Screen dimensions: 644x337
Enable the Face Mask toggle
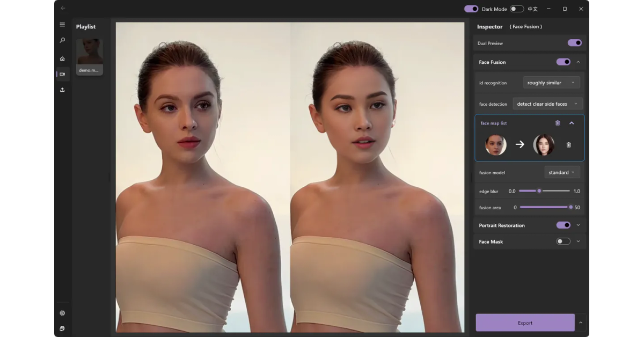(x=563, y=241)
